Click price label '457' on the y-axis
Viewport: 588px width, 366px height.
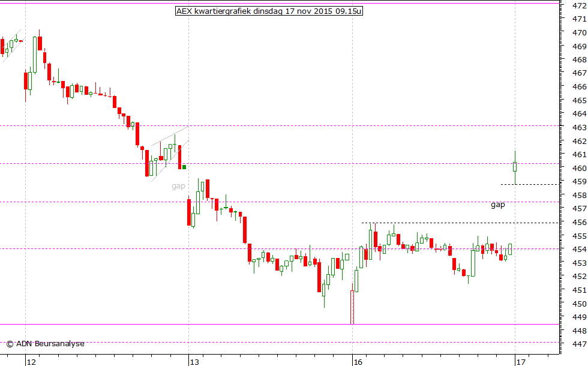point(580,209)
